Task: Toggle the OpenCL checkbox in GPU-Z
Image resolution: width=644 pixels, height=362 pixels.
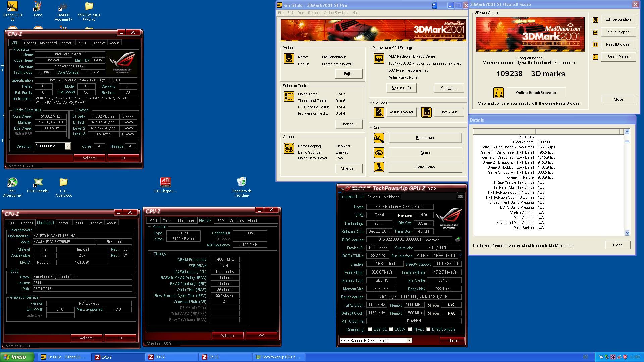Action: (370, 329)
